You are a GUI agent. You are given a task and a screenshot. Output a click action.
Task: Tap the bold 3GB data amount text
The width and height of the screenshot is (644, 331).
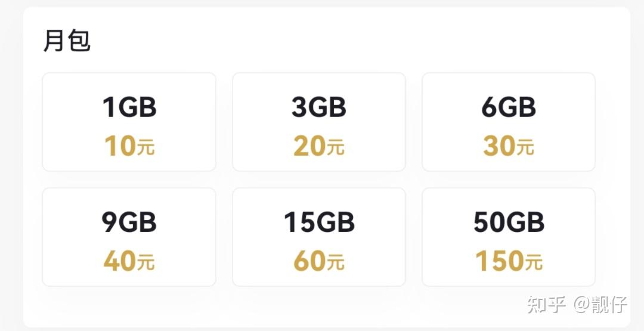[319, 107]
